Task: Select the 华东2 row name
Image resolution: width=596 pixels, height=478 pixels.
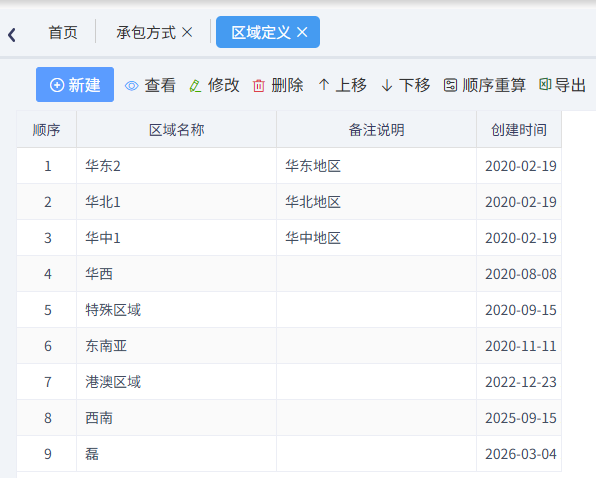Action: click(103, 166)
